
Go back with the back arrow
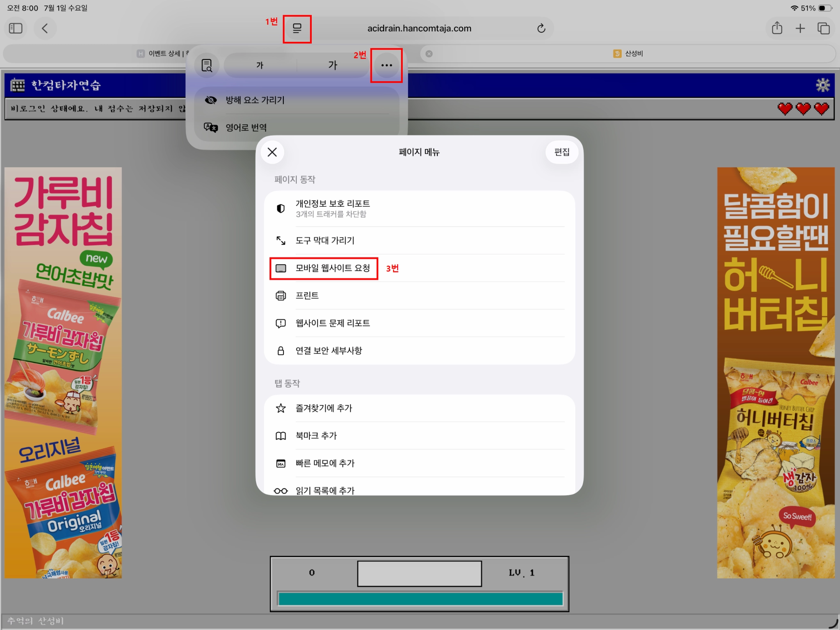(45, 28)
